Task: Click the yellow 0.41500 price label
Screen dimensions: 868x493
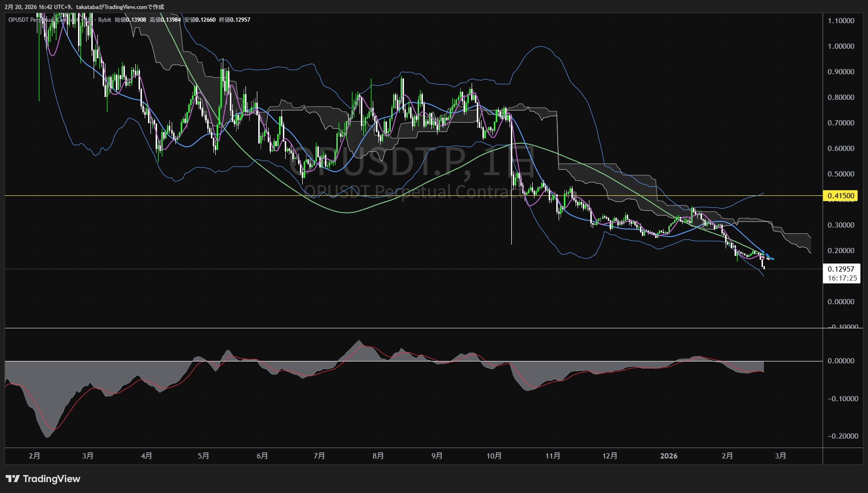Action: pyautogui.click(x=841, y=195)
